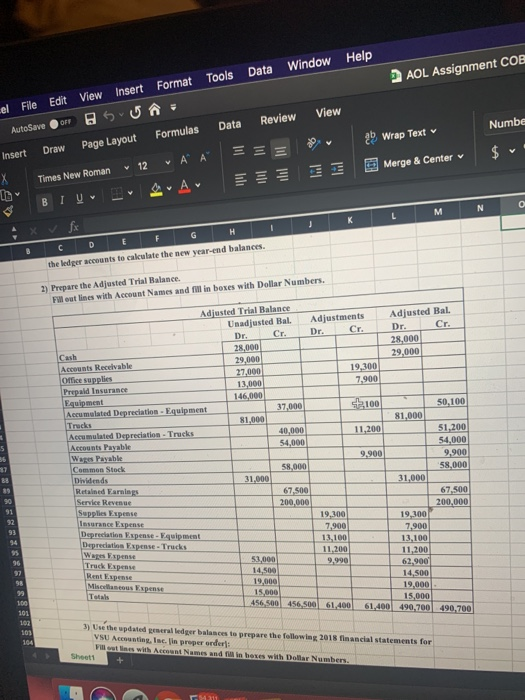Click the formula bar confirm checkmark icon
Viewport: 525px width, 700px height.
coord(53,229)
